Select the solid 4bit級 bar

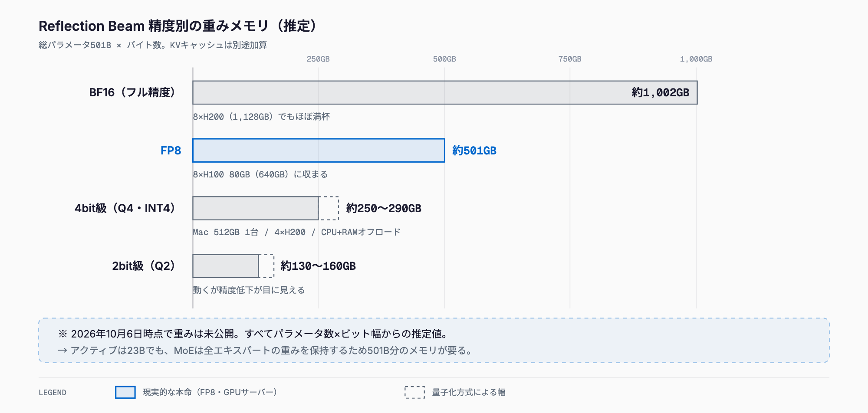256,208
